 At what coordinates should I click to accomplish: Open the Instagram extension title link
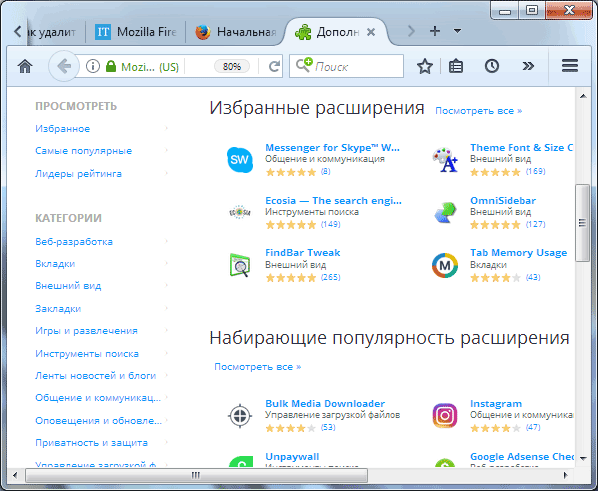click(x=496, y=404)
